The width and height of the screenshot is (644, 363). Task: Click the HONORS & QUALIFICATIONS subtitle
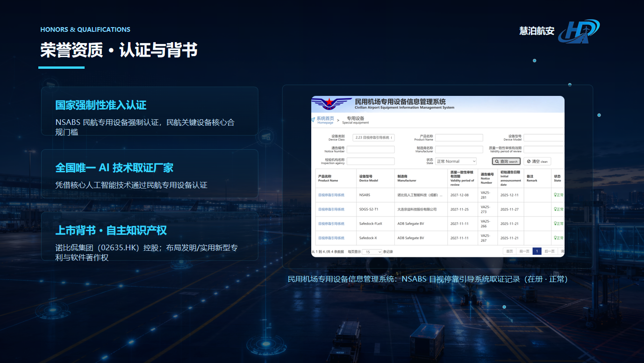85,29
